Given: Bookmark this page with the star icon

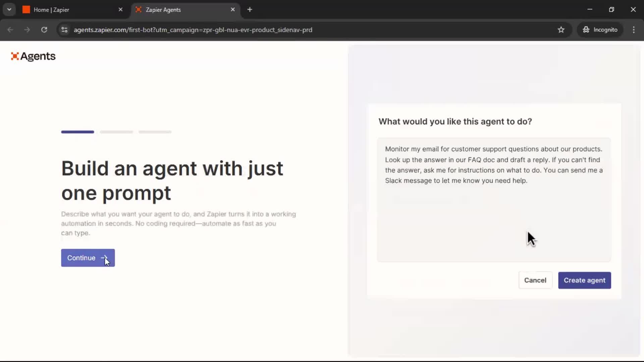Looking at the screenshot, I should 561,30.
